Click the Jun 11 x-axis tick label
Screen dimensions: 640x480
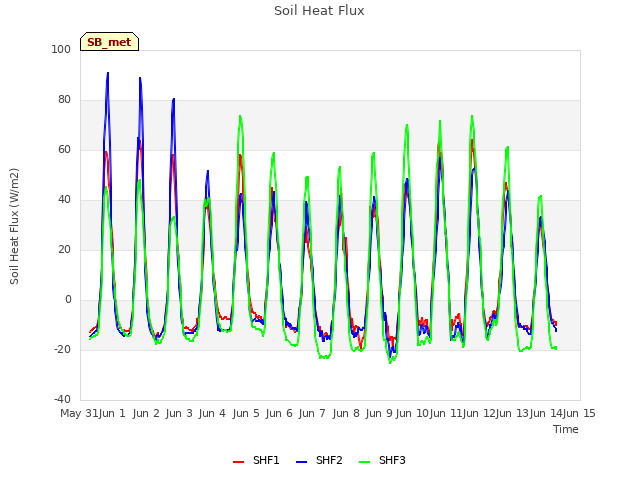(445, 413)
